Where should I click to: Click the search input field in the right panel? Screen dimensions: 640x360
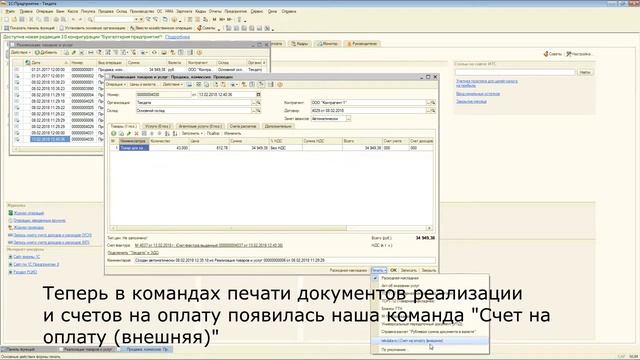(515, 72)
